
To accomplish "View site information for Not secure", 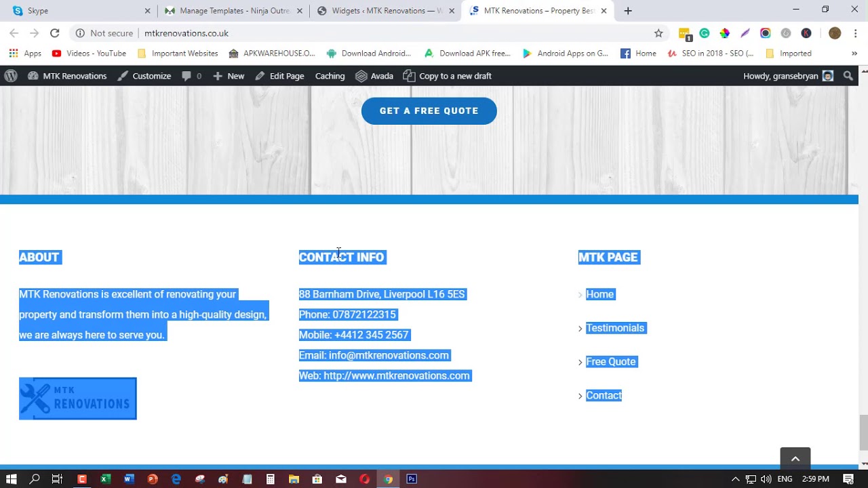I will tap(104, 33).
